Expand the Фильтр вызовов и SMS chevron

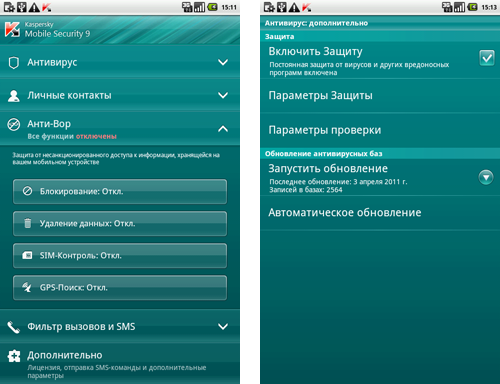(223, 326)
